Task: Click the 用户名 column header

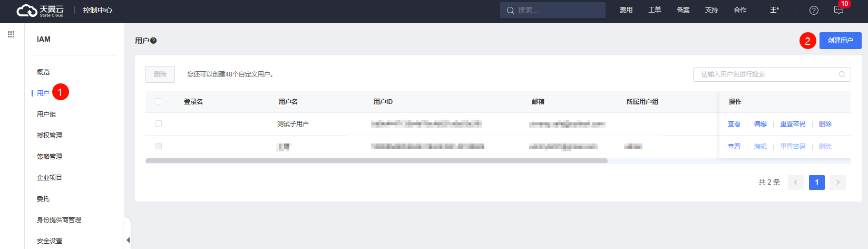Action: click(288, 102)
